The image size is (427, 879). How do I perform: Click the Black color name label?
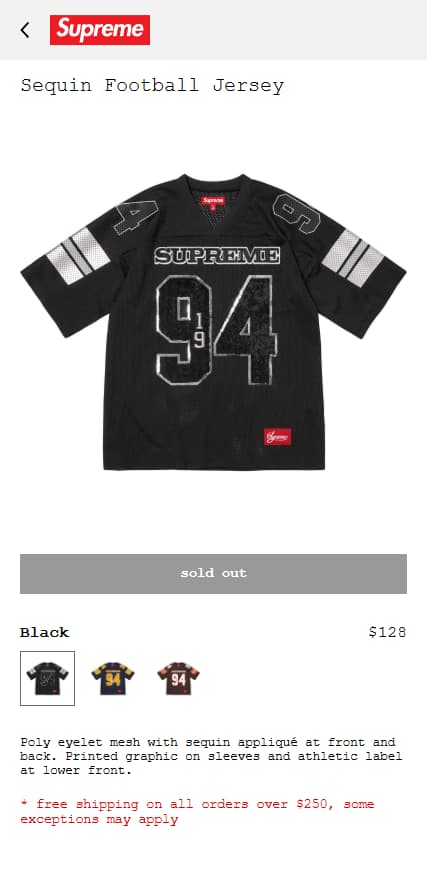[x=44, y=632]
